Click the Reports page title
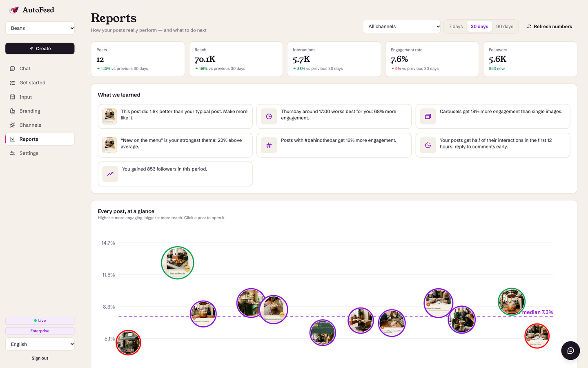The width and height of the screenshot is (588, 368). 114,18
